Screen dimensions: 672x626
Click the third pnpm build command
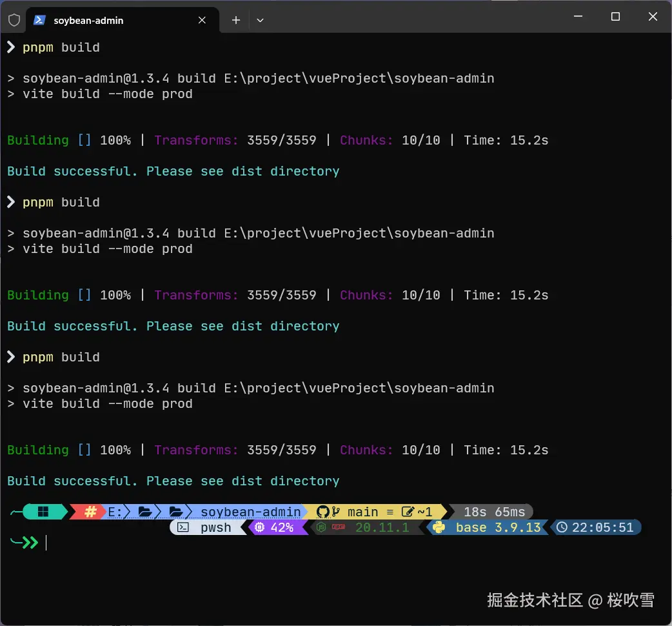coord(61,357)
